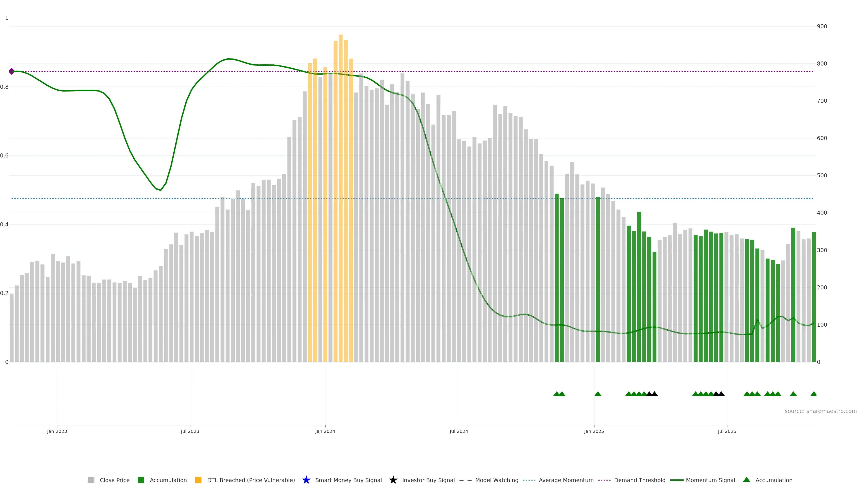Image resolution: width=868 pixels, height=488 pixels.
Task: Click the Jan 2024 axis label
Action: [x=325, y=431]
